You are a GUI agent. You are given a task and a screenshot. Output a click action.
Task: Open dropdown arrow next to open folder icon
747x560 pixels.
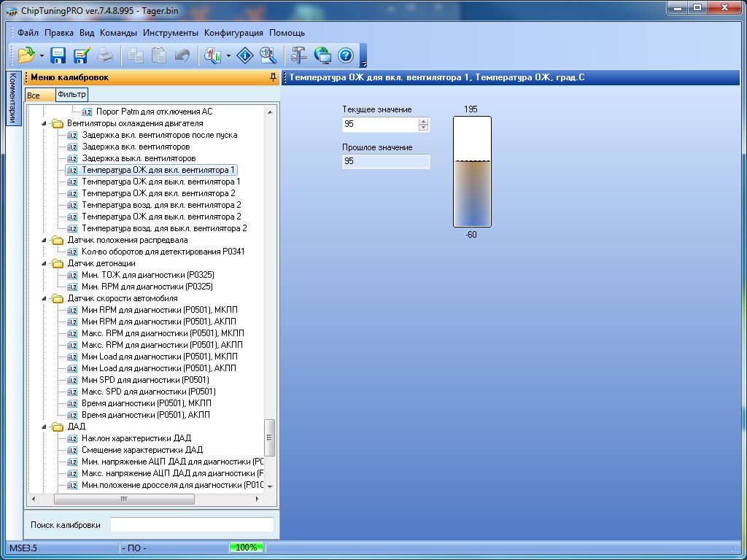pos(42,55)
